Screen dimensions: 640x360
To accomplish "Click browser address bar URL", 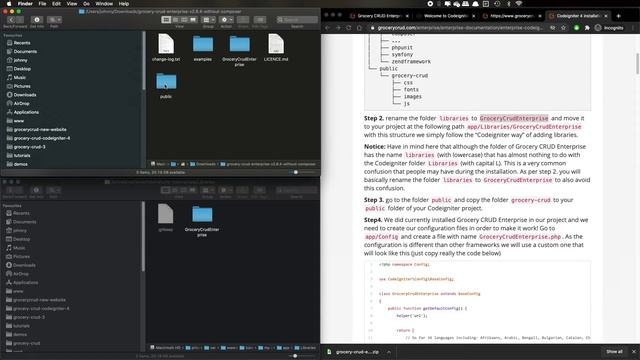I will pyautogui.click(x=460, y=28).
